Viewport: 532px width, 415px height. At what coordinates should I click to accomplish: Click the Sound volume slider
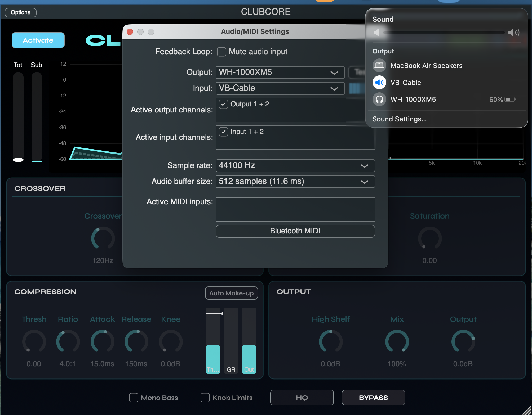click(x=444, y=33)
